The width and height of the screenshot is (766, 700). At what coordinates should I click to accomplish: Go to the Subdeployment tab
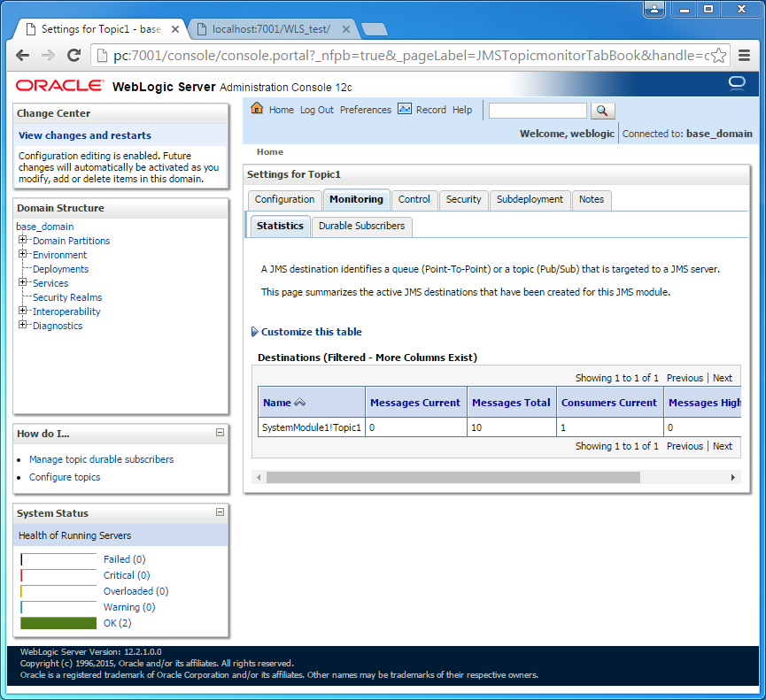tap(530, 200)
